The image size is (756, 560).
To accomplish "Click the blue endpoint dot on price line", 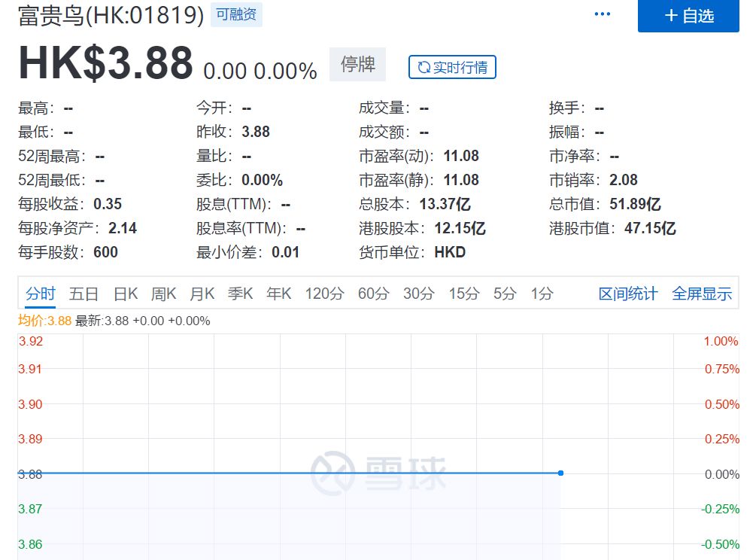I will [560, 473].
